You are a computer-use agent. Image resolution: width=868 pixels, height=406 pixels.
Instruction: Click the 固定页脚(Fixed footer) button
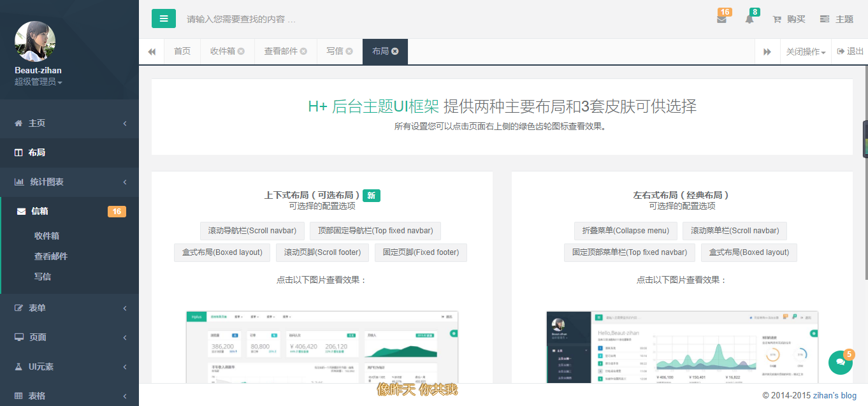coord(421,252)
